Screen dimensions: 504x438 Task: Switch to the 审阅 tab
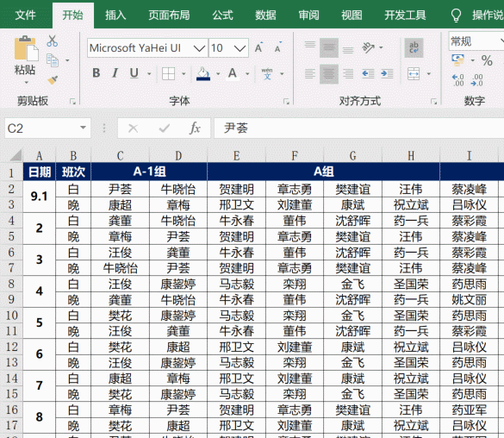point(308,16)
